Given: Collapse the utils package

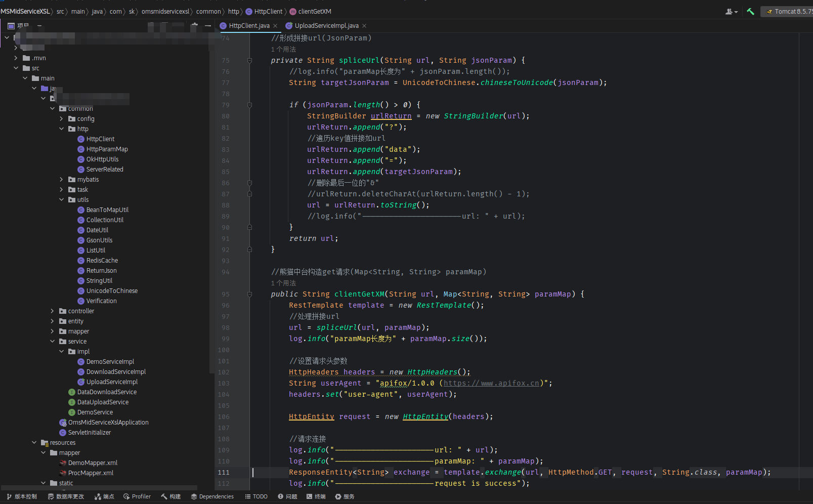Looking at the screenshot, I should (x=61, y=200).
